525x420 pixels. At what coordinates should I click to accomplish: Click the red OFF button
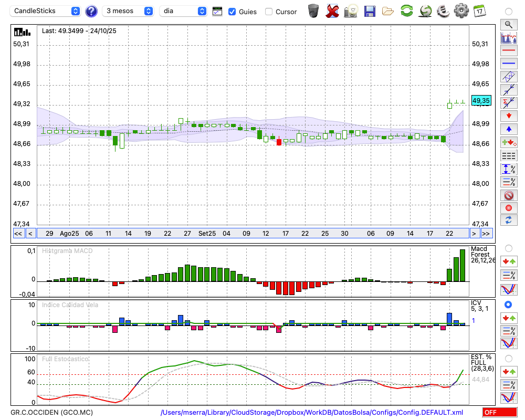coord(499,412)
